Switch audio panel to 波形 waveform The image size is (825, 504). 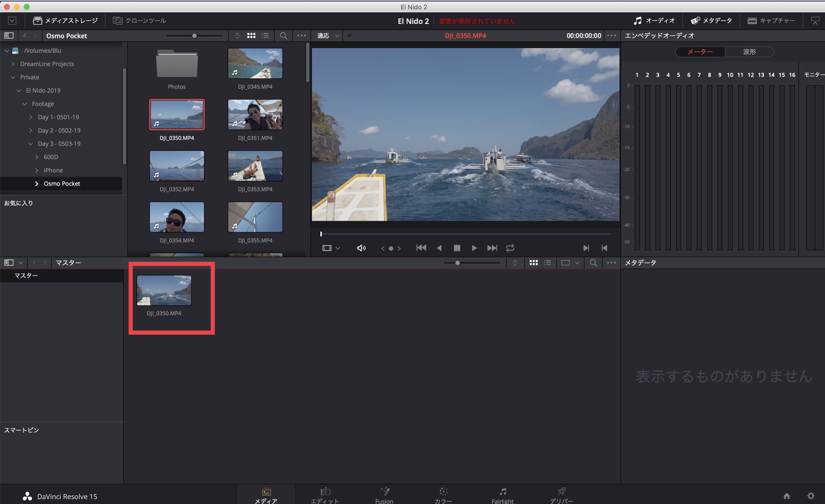point(749,52)
